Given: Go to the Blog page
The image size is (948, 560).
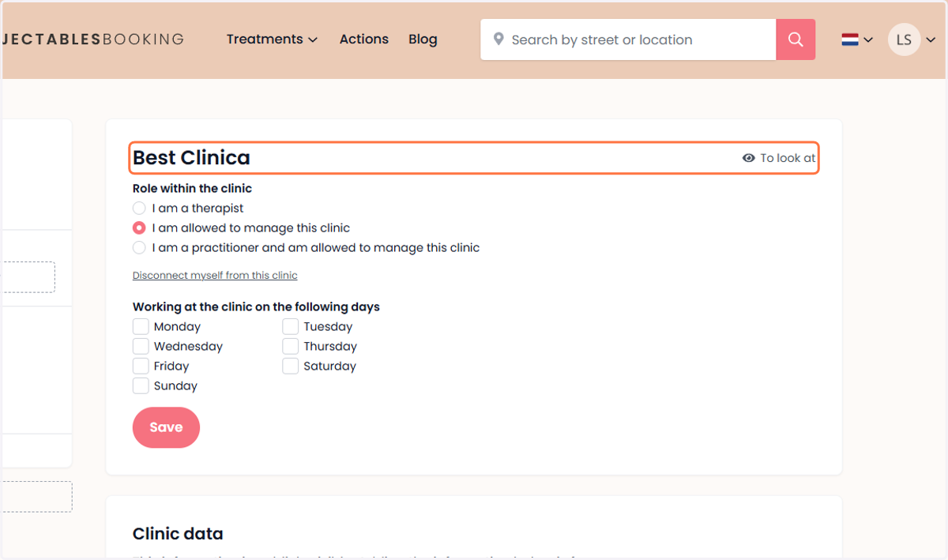Looking at the screenshot, I should tap(423, 39).
